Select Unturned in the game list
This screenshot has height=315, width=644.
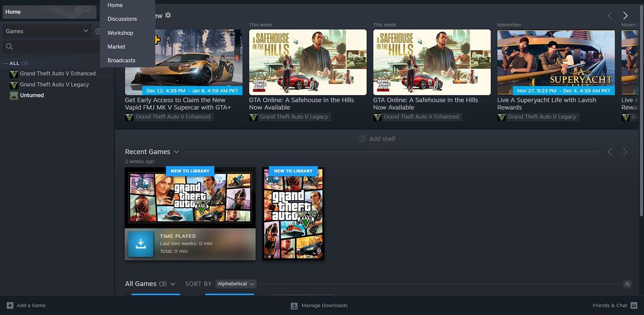tap(32, 95)
